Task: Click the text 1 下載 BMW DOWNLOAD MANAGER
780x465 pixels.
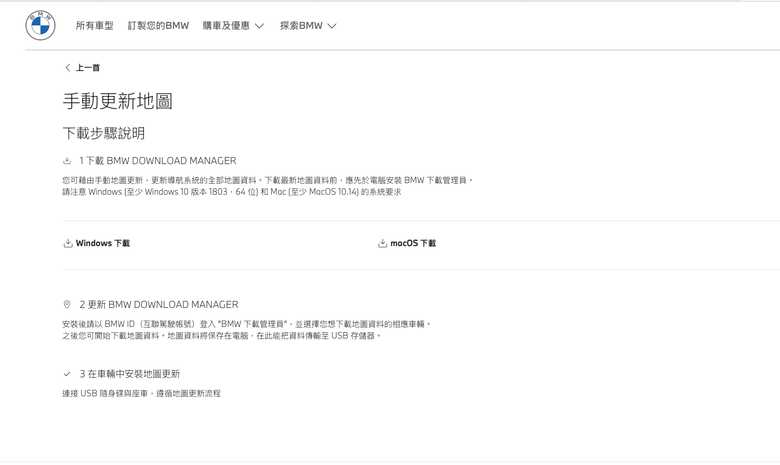Action: 158,161
